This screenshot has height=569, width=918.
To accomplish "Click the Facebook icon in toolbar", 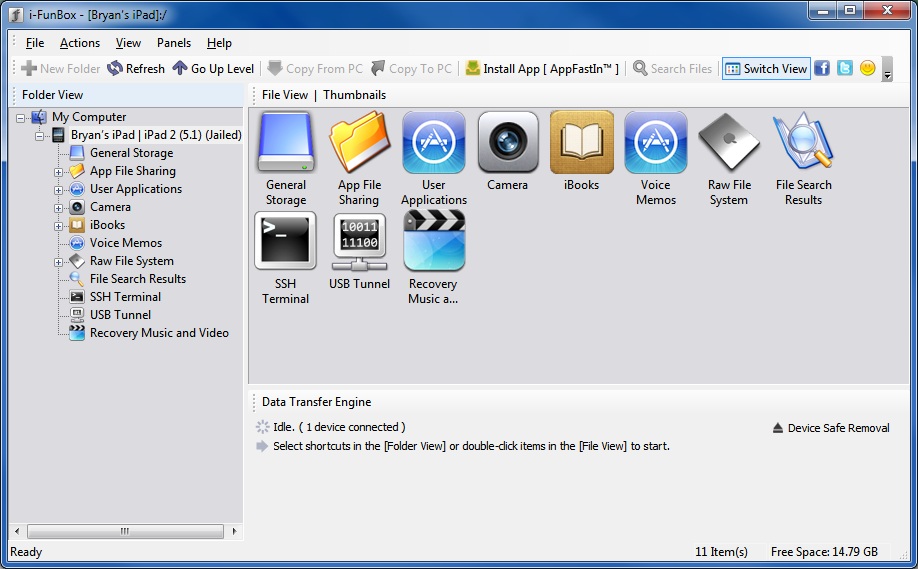I will click(x=822, y=69).
